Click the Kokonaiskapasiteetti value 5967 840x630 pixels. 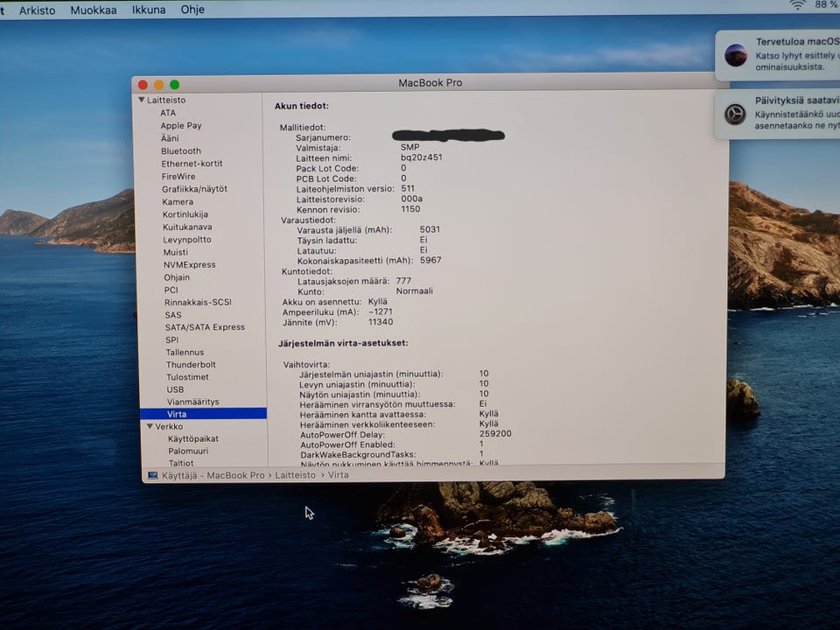click(430, 261)
